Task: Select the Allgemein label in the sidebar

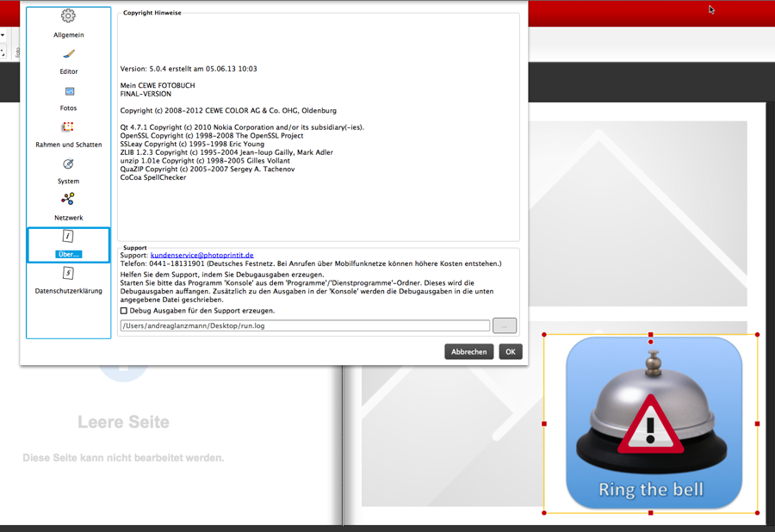Action: [69, 35]
